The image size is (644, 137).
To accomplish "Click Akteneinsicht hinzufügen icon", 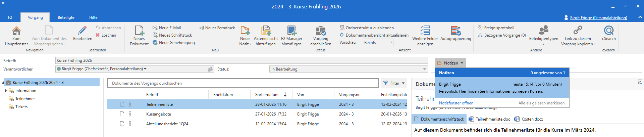I will (266, 31).
